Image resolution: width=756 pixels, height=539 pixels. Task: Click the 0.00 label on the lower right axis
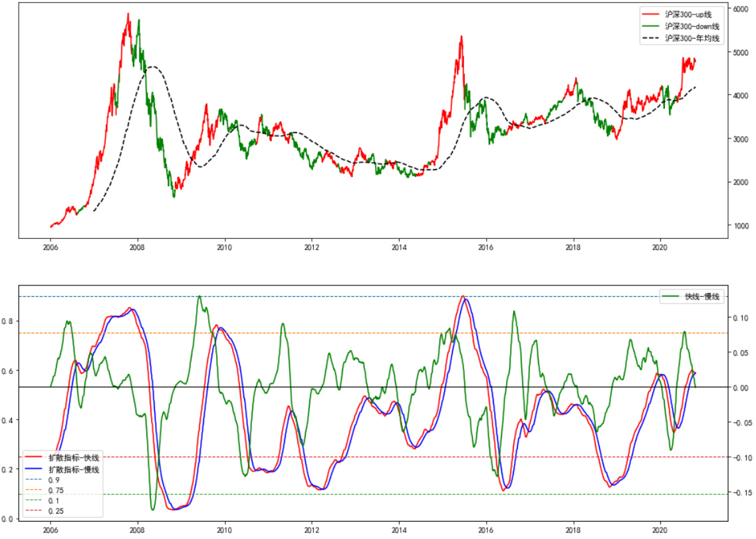[742, 388]
